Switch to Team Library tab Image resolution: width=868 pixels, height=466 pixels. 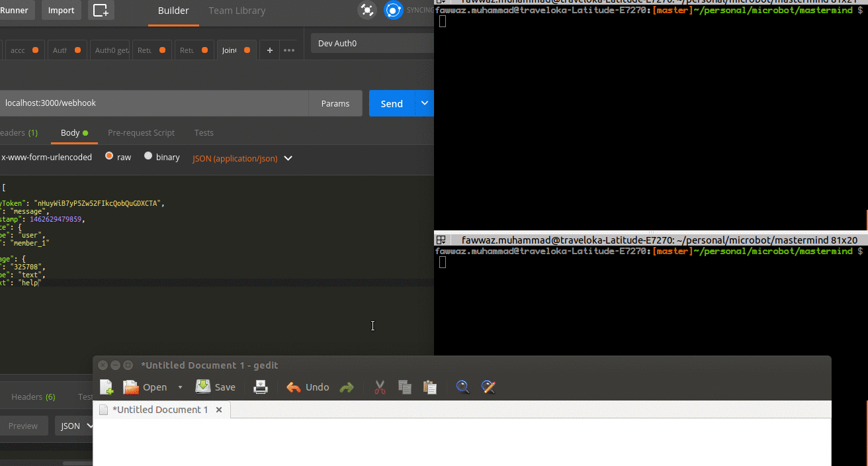coord(237,11)
